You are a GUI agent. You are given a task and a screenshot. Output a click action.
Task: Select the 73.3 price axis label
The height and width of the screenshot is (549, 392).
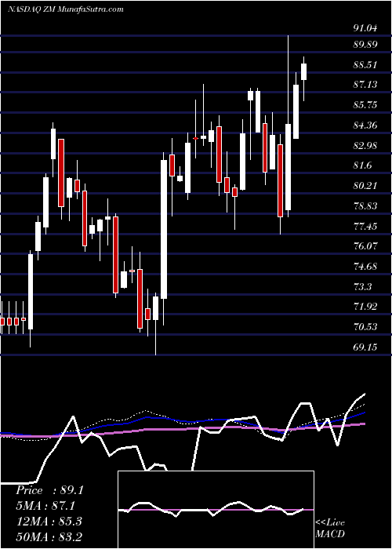click(x=362, y=286)
